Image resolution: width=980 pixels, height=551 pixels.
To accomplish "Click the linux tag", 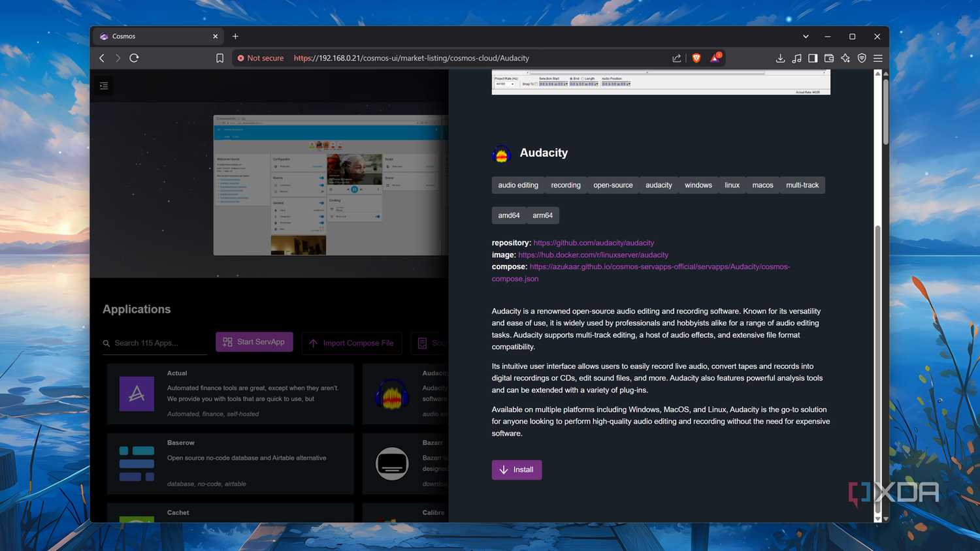I will pyautogui.click(x=732, y=185).
